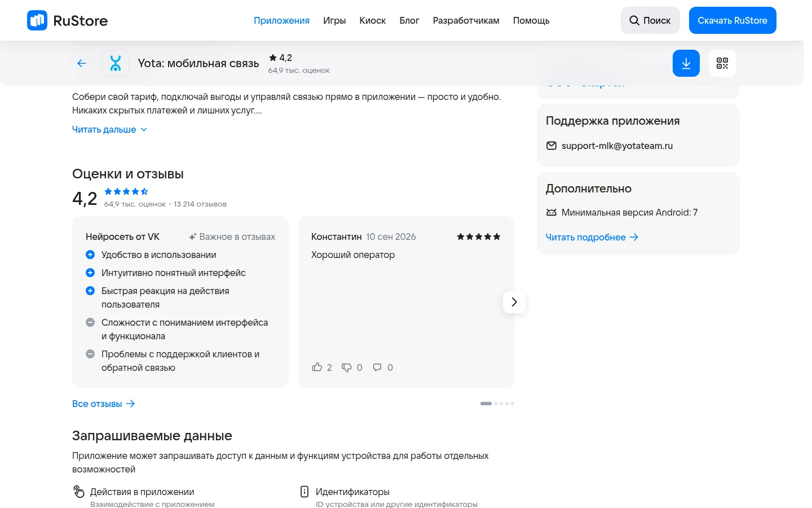Click the text 13 214 отзывов
Screen dimensions: 812x508
200,204
